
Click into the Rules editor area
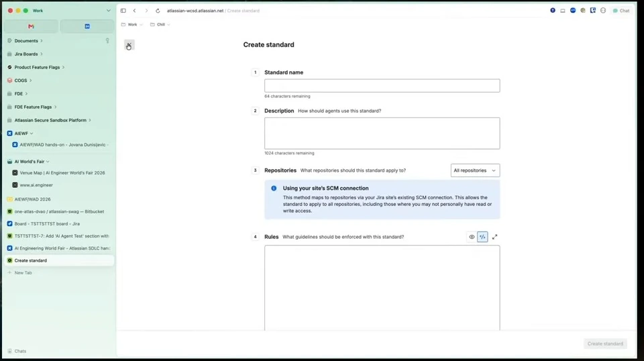pos(382,288)
